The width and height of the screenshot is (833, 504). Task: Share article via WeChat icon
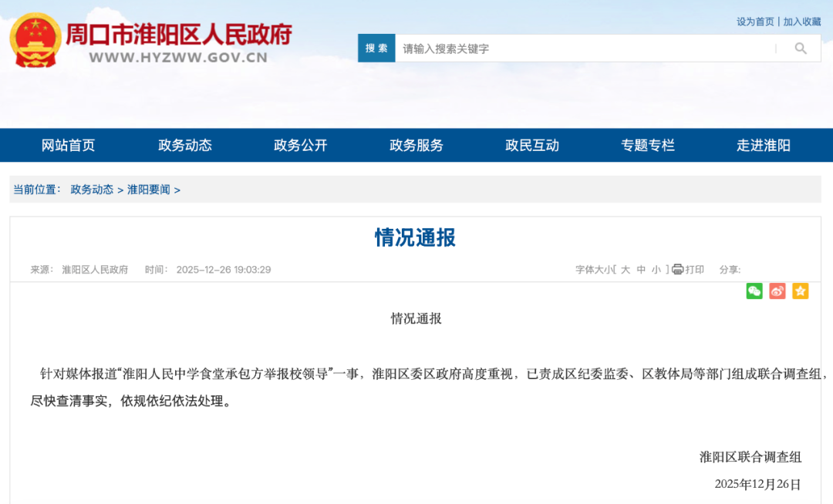754,291
